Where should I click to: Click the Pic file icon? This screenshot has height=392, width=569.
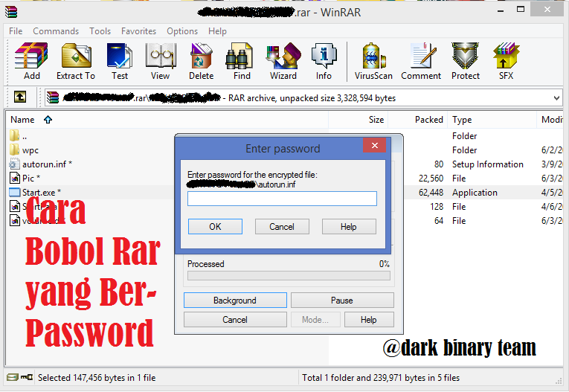14,178
